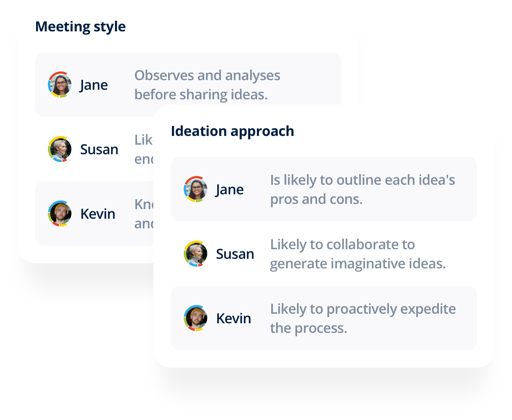The image size is (512, 420).
Task: Click Jane's avatar in Ideation approach card
Action: click(x=195, y=189)
